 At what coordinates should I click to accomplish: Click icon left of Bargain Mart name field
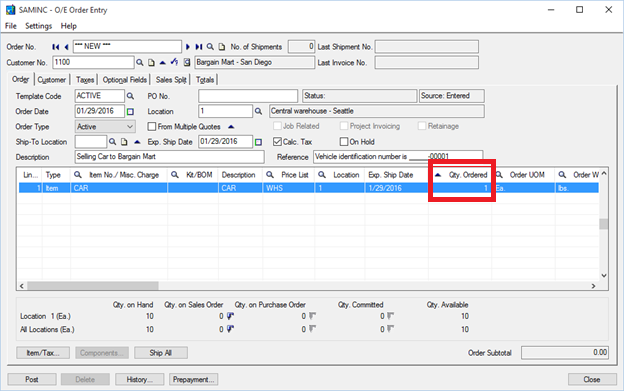tap(187, 62)
